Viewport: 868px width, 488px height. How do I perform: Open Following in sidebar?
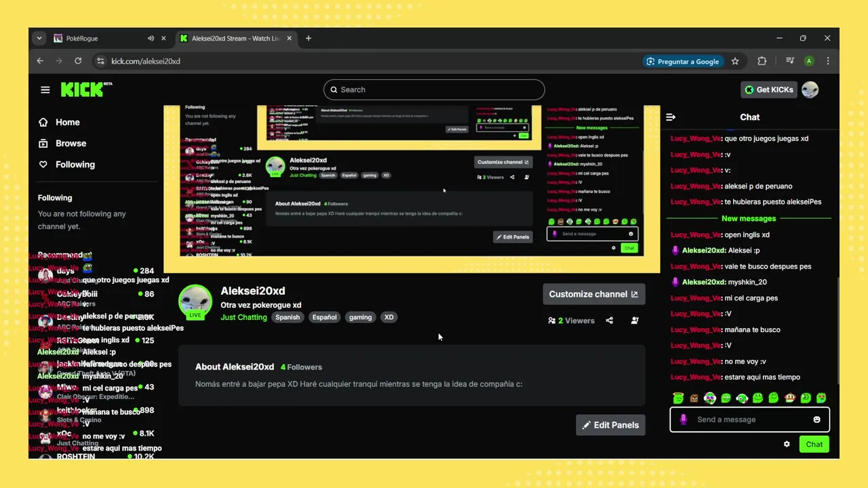[75, 165]
